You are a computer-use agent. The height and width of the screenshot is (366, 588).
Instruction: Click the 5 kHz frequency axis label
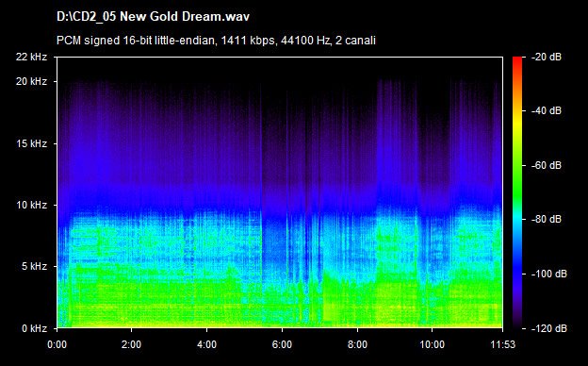(x=34, y=267)
